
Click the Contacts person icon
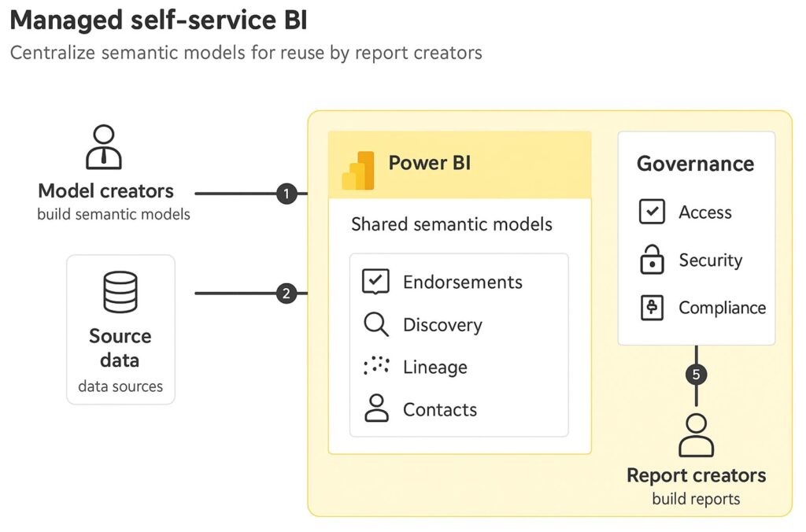pos(376,409)
